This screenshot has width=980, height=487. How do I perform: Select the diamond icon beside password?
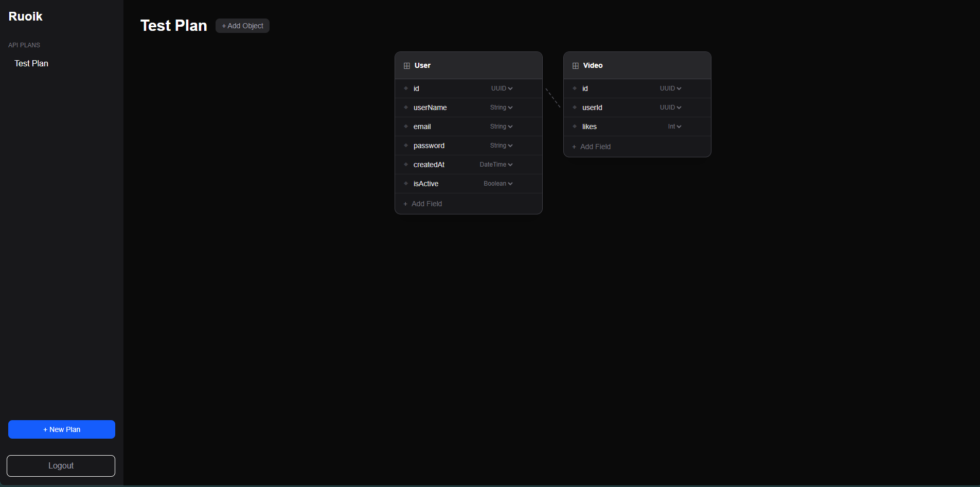(406, 146)
